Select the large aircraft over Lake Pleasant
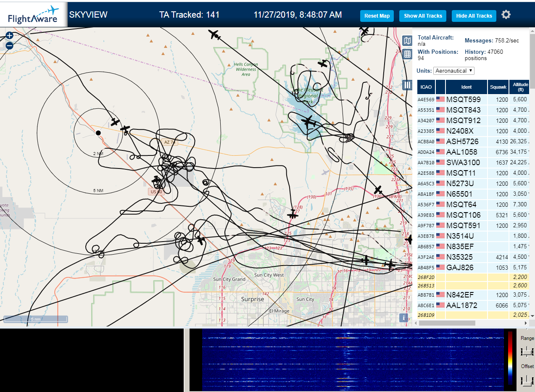The image size is (535, 392). coord(308,123)
